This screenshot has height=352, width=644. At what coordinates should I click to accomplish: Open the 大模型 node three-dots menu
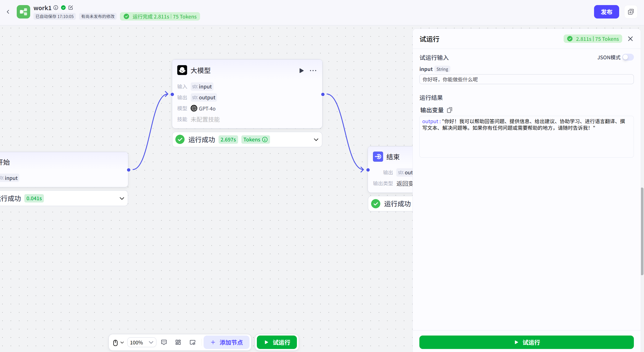313,71
